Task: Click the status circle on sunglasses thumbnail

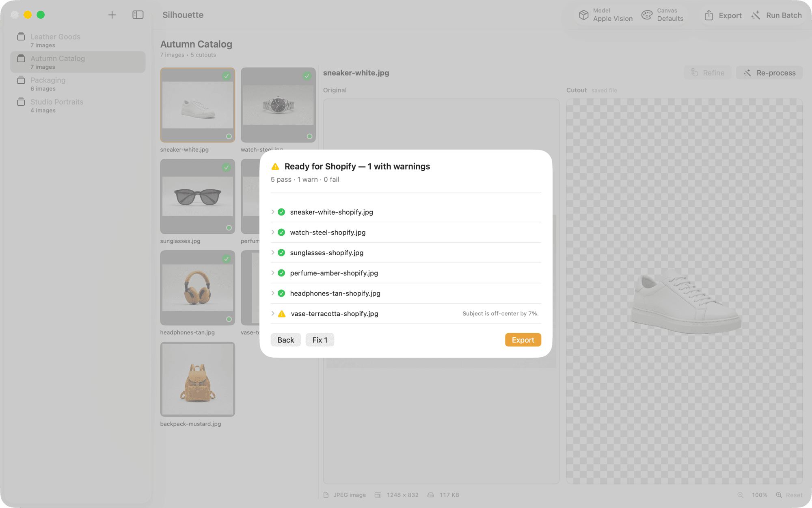Action: (x=229, y=228)
